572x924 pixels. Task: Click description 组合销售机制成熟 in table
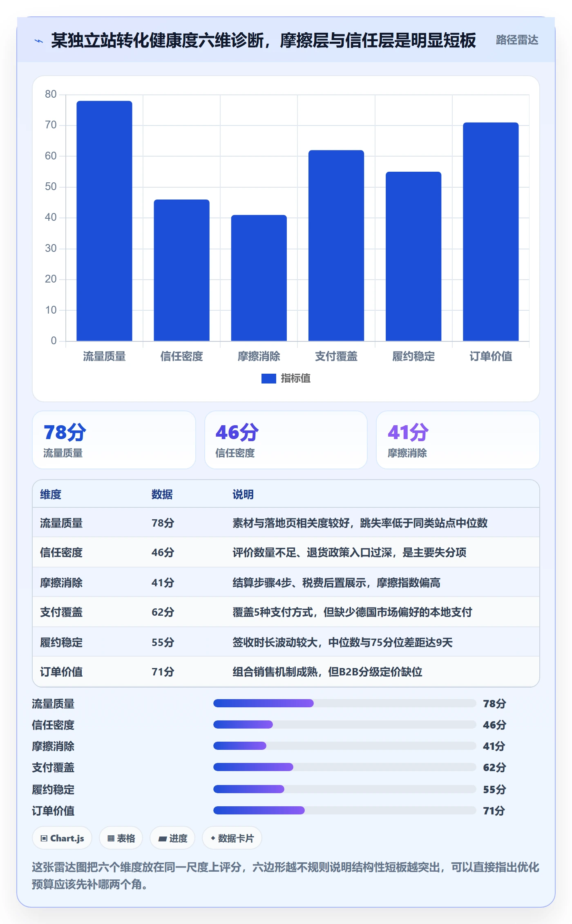327,672
